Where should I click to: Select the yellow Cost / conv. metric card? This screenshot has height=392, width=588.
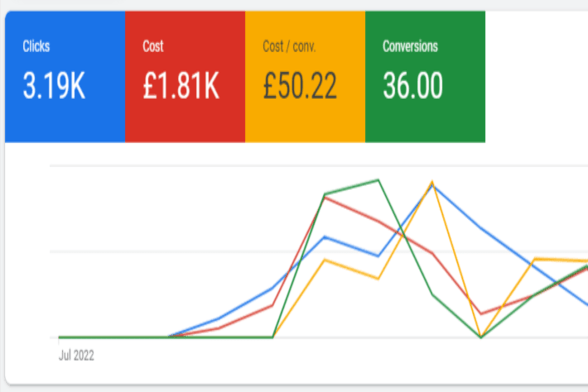pyautogui.click(x=305, y=77)
